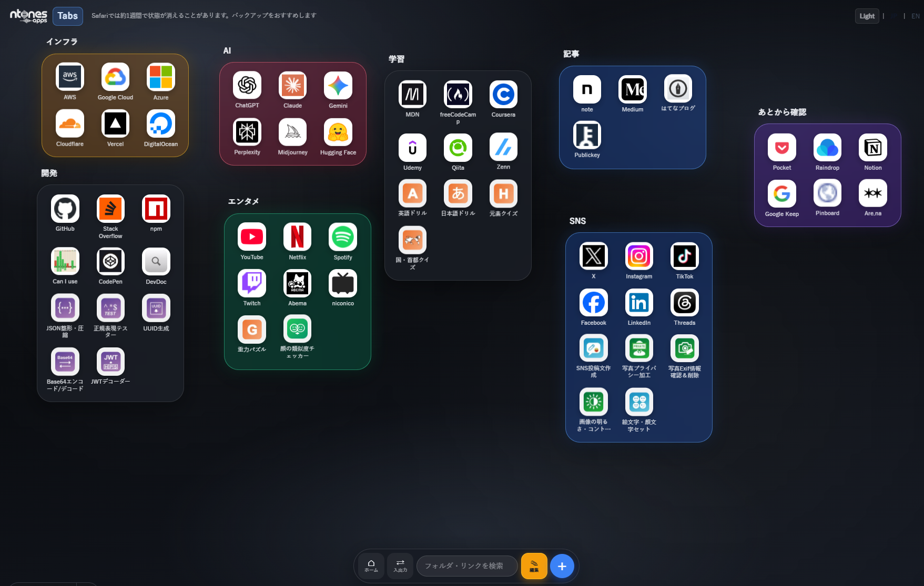Open the note bookmark icon
Image resolution: width=924 pixels, height=586 pixels.
coord(587,89)
